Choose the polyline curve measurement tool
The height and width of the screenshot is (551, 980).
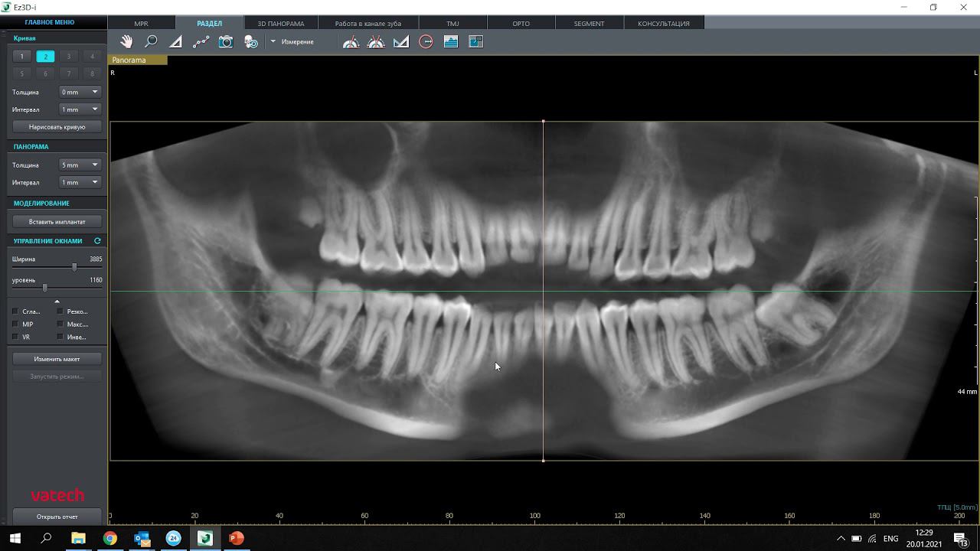[x=201, y=41]
